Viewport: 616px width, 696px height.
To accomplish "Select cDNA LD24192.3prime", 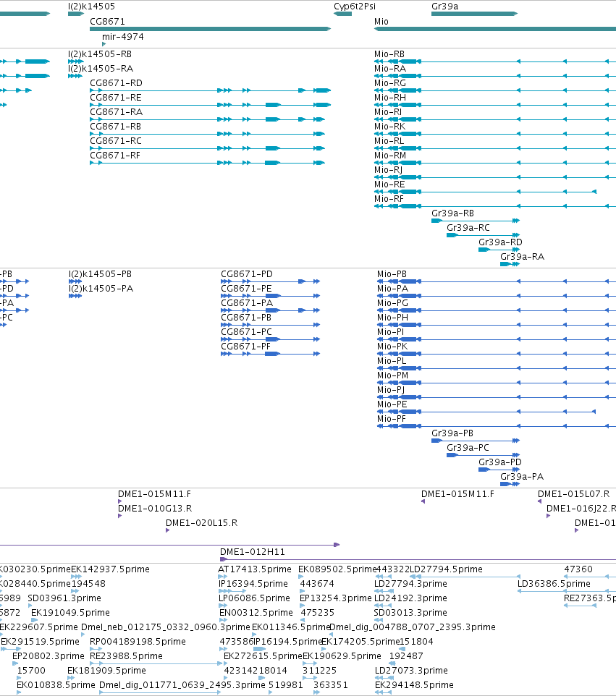I will tap(410, 598).
